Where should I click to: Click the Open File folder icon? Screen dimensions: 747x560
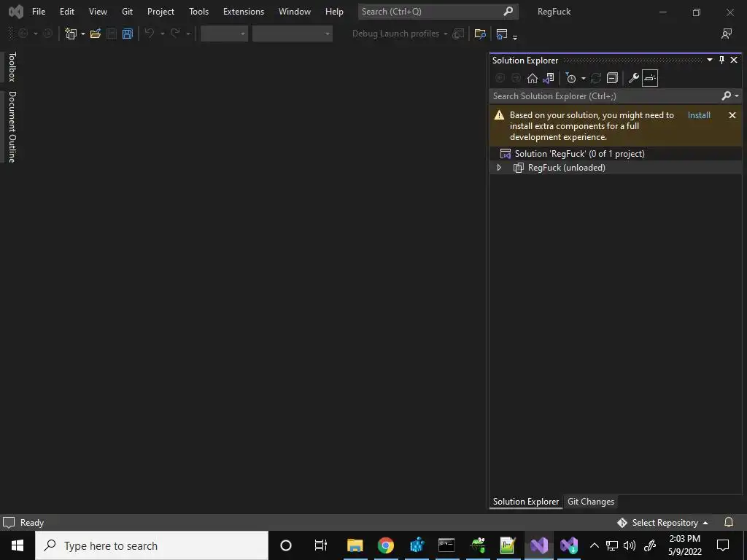[96, 34]
